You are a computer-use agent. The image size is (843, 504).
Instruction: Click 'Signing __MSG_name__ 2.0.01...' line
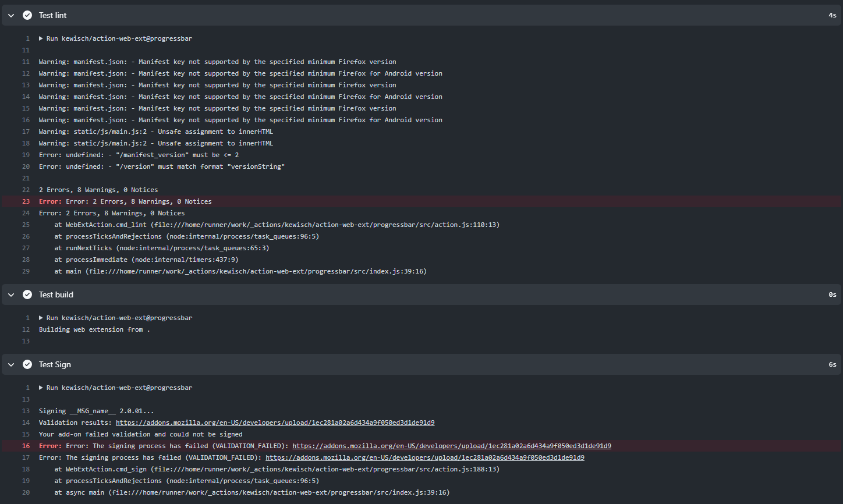97,411
